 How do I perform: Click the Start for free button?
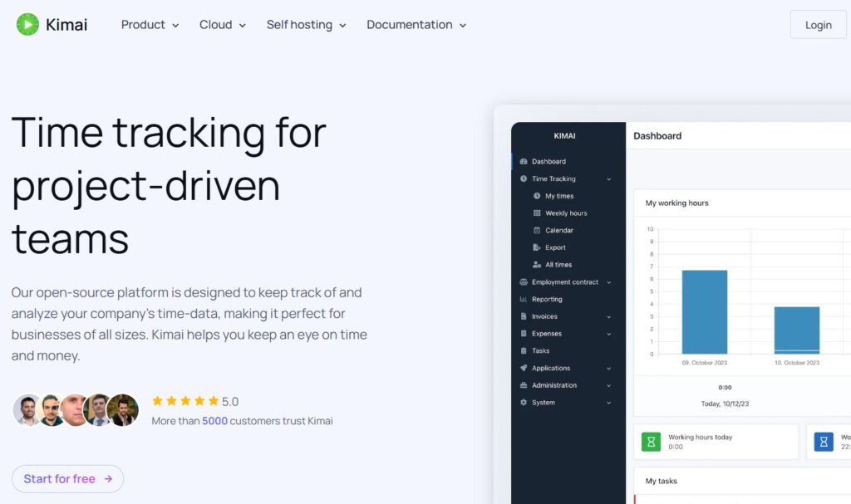pos(67,479)
